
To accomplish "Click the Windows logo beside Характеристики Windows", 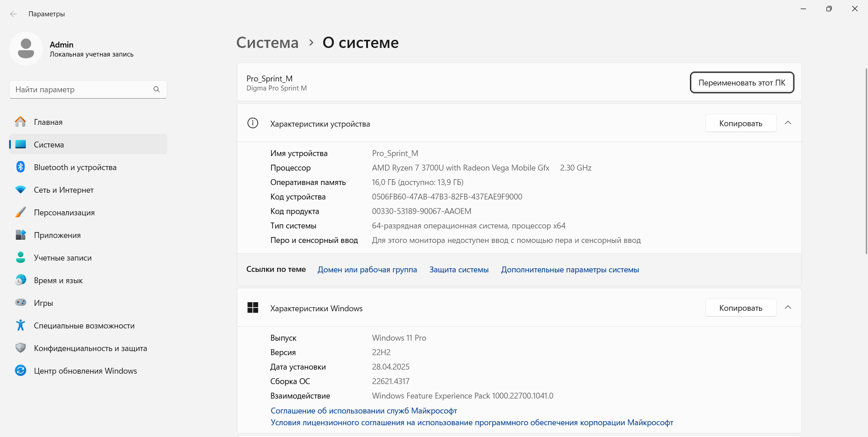I will click(x=253, y=308).
